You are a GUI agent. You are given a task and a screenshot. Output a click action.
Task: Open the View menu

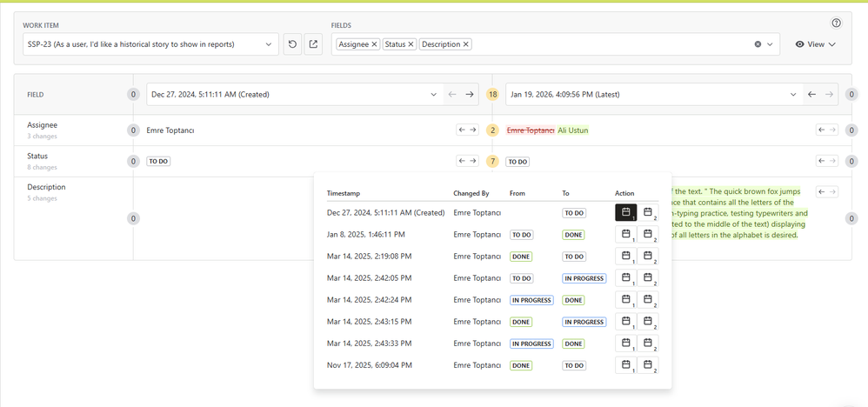pos(816,44)
